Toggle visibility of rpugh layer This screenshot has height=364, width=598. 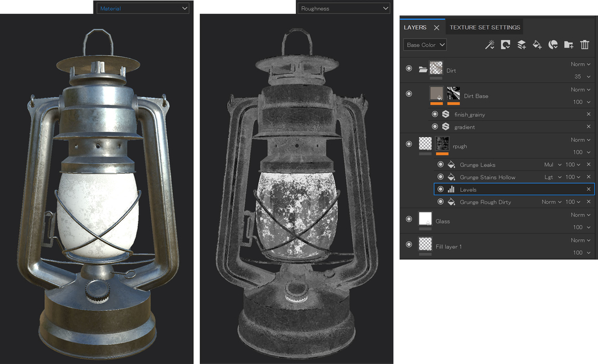coord(409,144)
